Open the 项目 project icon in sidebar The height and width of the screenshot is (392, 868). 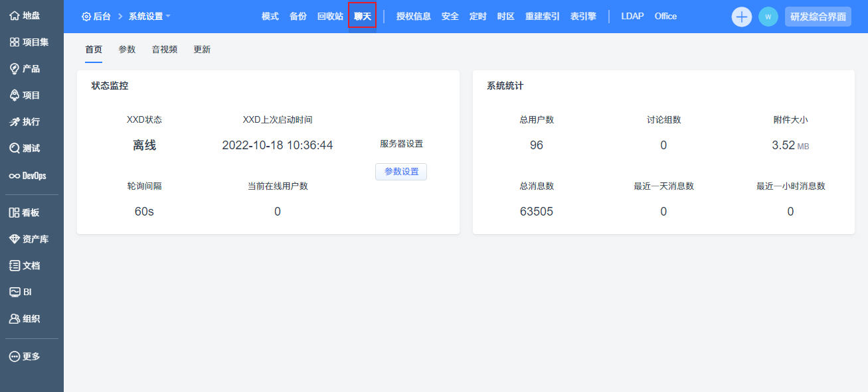tap(15, 95)
